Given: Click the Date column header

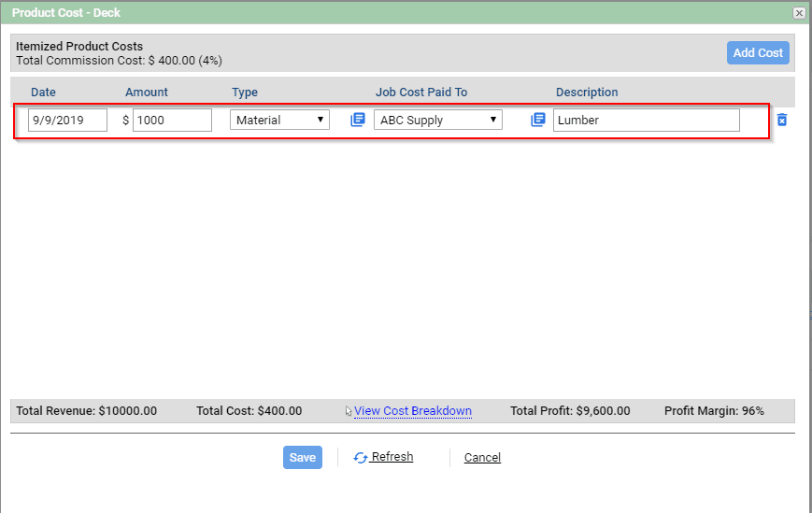Looking at the screenshot, I should (x=43, y=93).
